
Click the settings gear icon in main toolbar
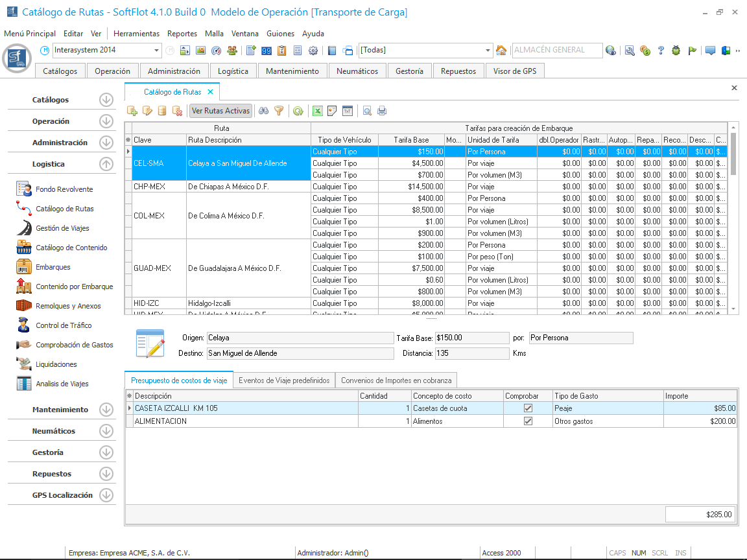[313, 51]
